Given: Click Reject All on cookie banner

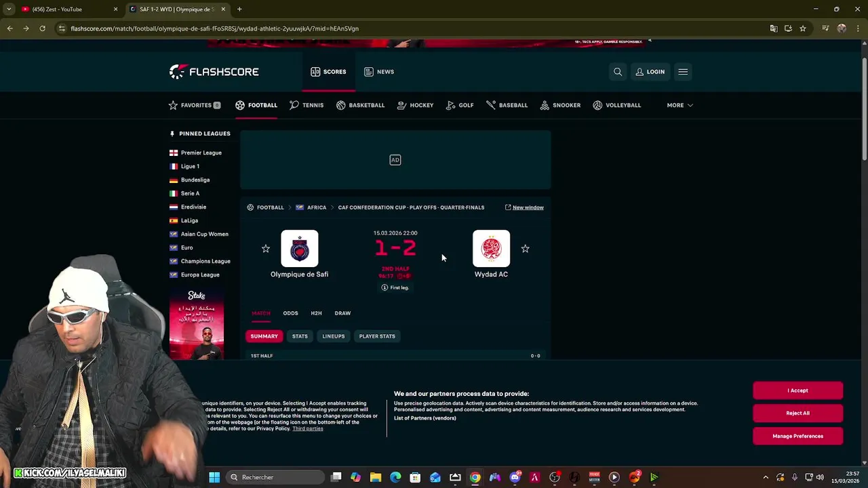Looking at the screenshot, I should [x=798, y=413].
